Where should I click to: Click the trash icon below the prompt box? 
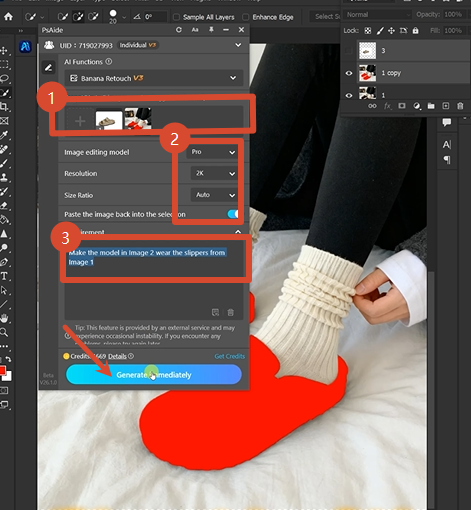tap(230, 312)
